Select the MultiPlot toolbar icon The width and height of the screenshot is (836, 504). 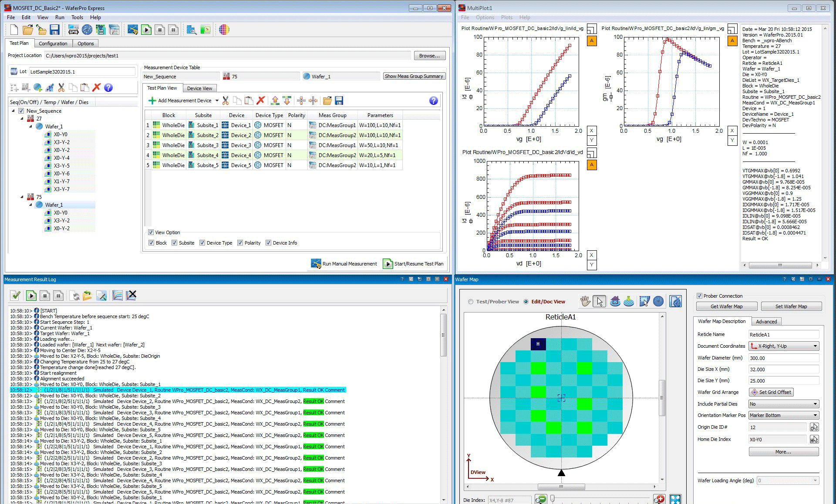point(113,30)
